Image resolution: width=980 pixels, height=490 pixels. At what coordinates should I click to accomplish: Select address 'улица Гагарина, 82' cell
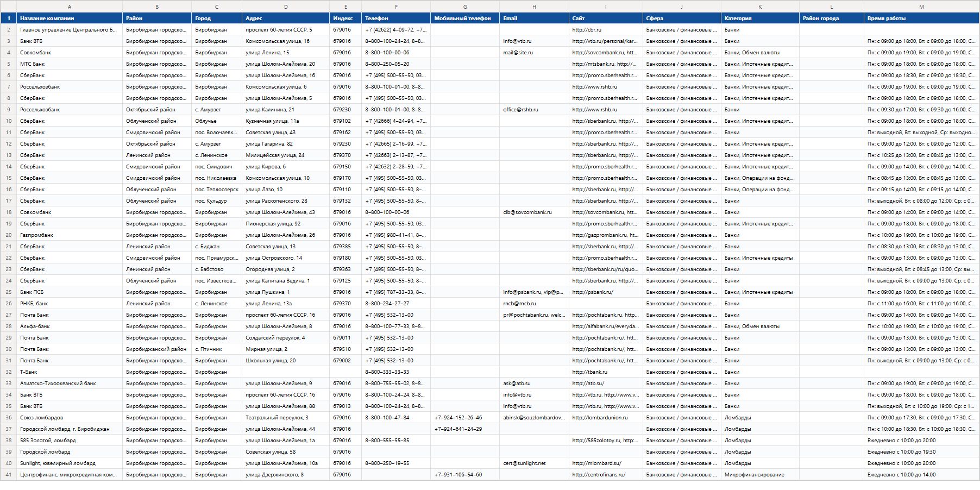pyautogui.click(x=286, y=144)
